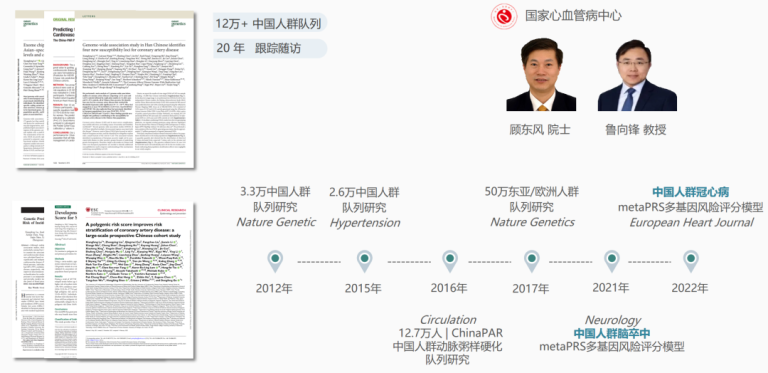Click the European Heart Journal text
Viewport: 768px width, 373px height.
coord(691,223)
